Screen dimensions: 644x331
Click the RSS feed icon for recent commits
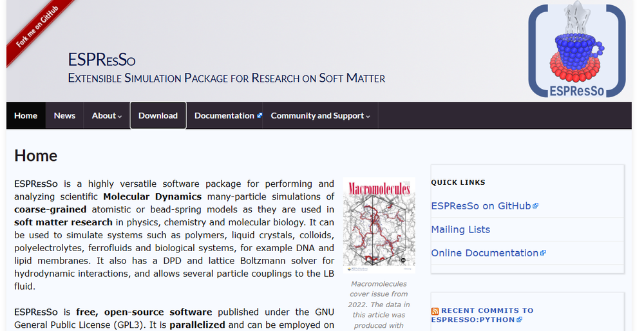[x=435, y=311]
